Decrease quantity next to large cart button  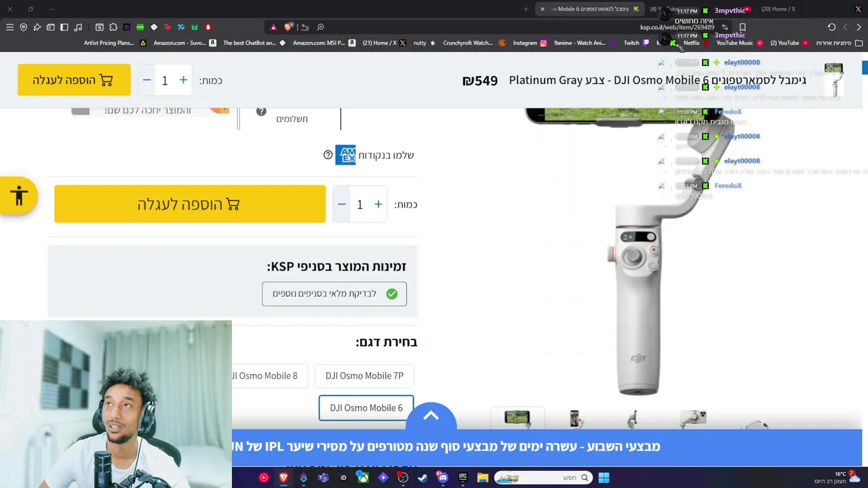click(x=342, y=204)
